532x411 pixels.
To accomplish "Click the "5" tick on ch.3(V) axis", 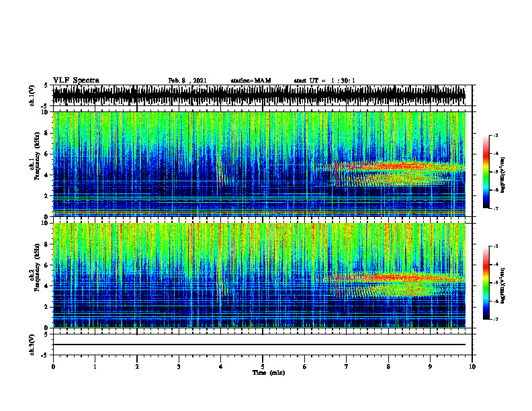I will point(46,334).
